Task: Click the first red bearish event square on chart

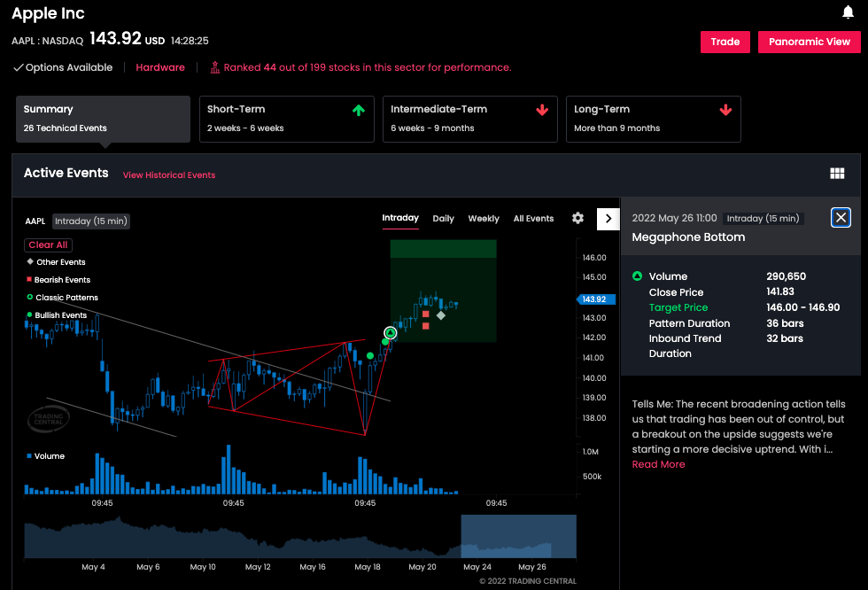Action: click(x=425, y=314)
